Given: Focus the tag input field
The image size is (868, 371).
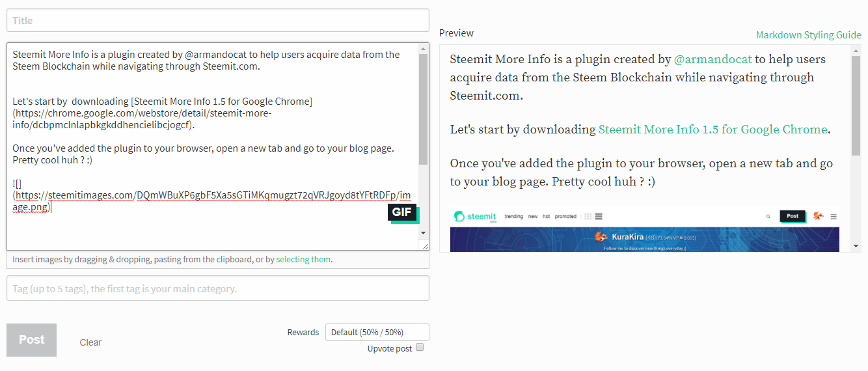Looking at the screenshot, I should [218, 288].
